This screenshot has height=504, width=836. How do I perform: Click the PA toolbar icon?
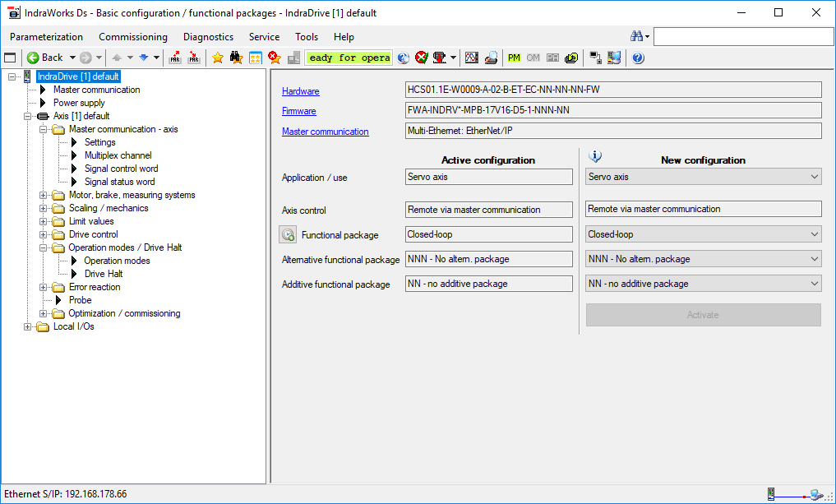(552, 58)
